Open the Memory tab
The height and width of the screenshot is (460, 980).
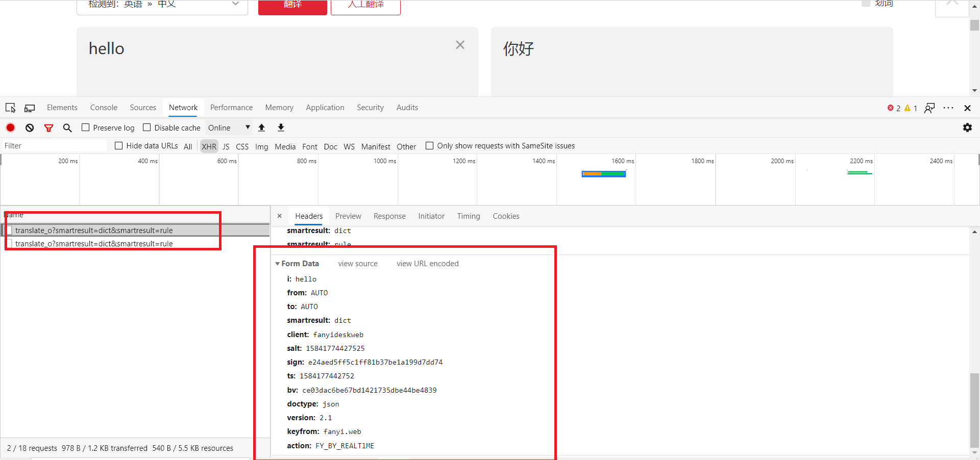coord(279,108)
